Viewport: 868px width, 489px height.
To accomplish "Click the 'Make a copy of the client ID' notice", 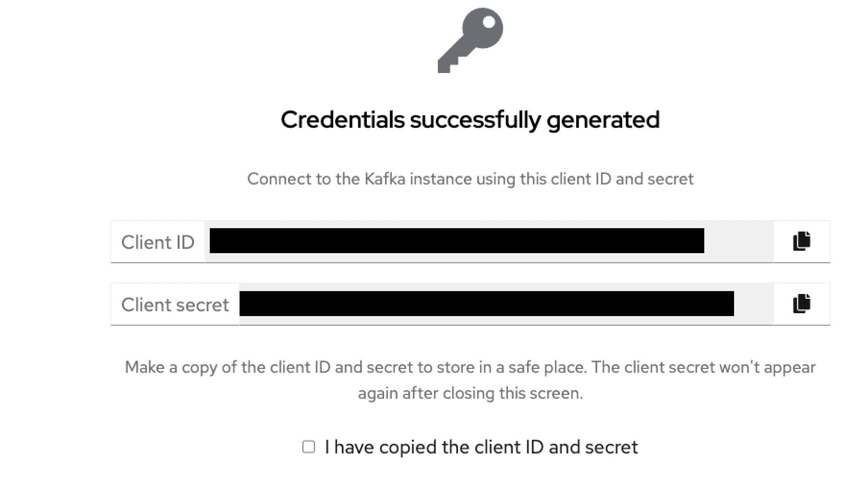I will coord(470,367).
